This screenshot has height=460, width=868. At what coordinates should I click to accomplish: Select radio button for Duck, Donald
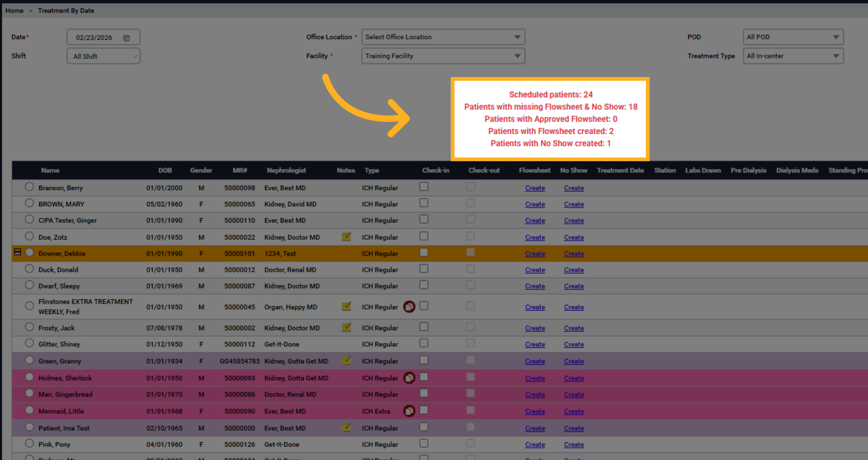(29, 269)
